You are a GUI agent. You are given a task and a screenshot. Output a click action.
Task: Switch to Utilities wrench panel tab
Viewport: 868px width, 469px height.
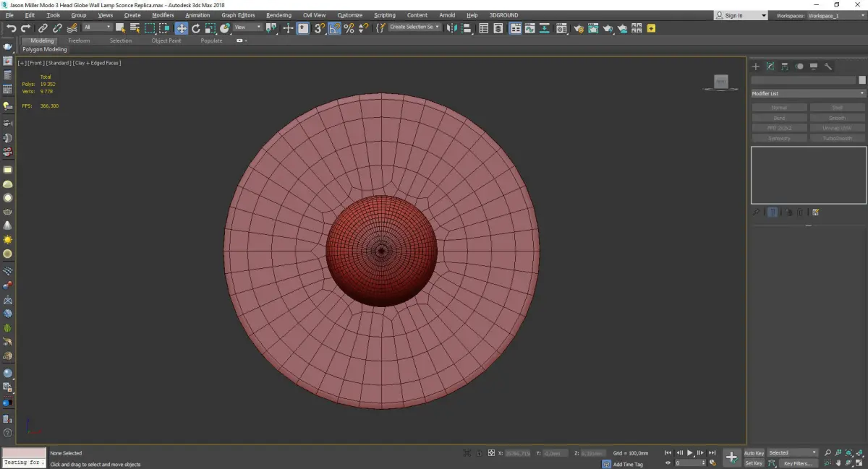click(828, 66)
